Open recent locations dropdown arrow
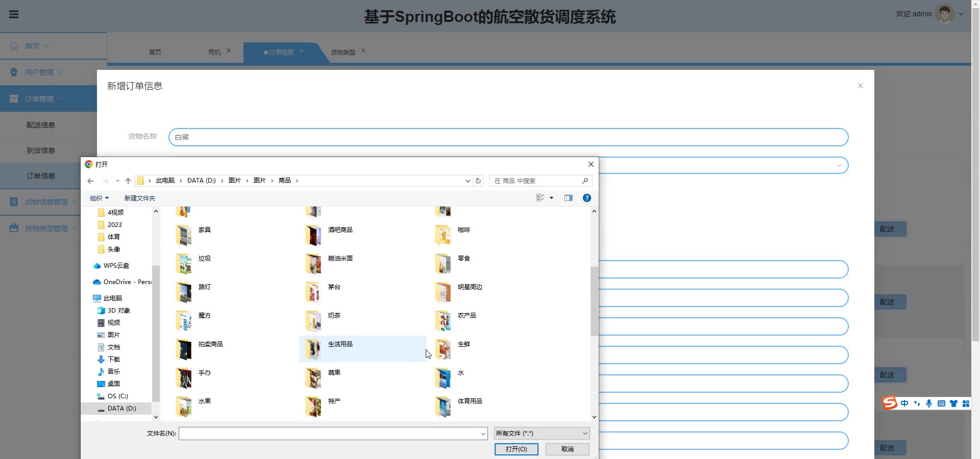The width and height of the screenshot is (980, 459). (x=117, y=181)
